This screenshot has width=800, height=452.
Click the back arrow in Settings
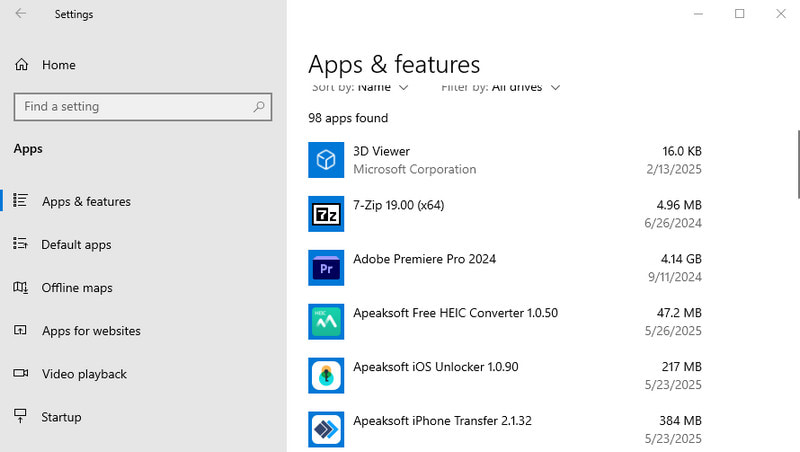tap(20, 14)
